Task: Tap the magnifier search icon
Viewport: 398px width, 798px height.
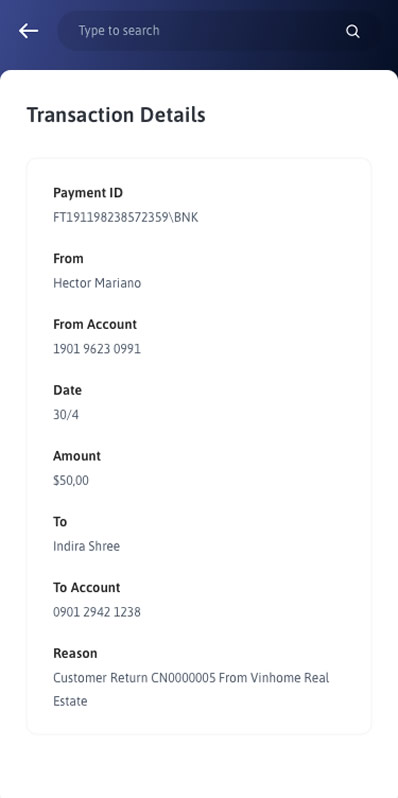Action: click(x=353, y=32)
